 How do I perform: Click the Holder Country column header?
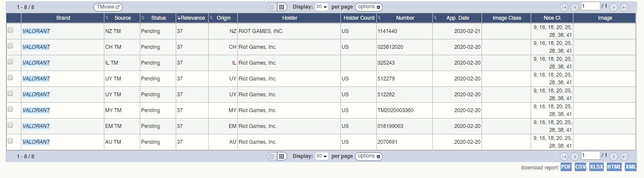358,18
